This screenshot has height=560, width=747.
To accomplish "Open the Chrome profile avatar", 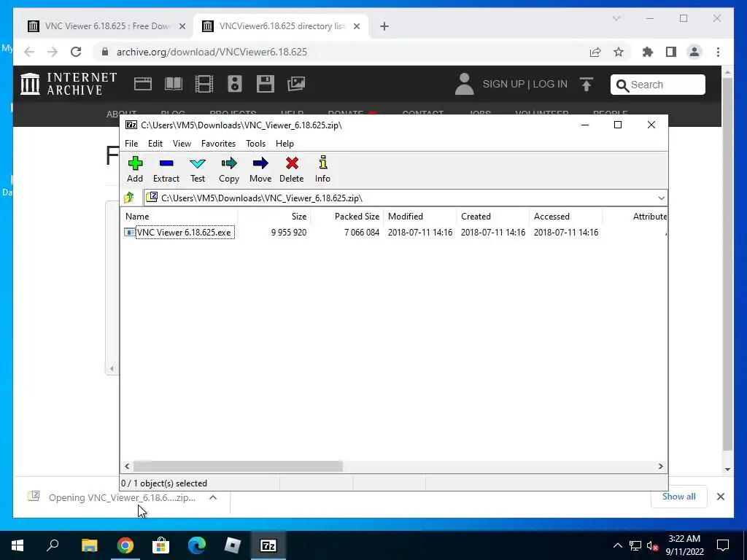I will click(x=694, y=52).
